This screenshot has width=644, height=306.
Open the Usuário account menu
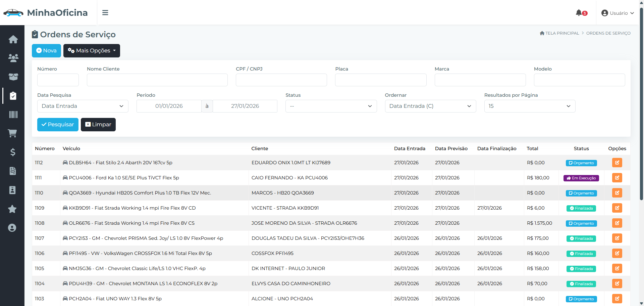[618, 13]
